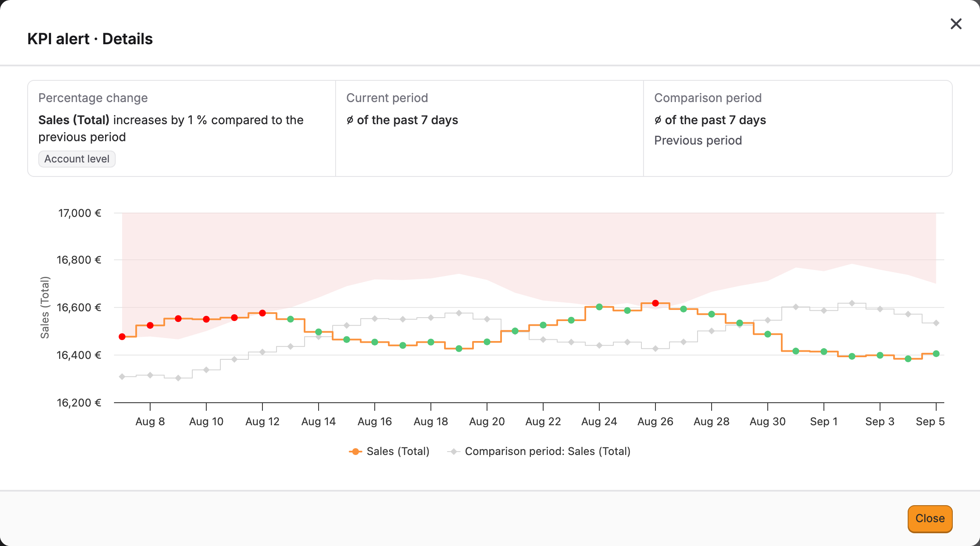Viewport: 980px width, 546px height.
Task: Click the gray comparison point at Sep 5
Action: point(936,323)
